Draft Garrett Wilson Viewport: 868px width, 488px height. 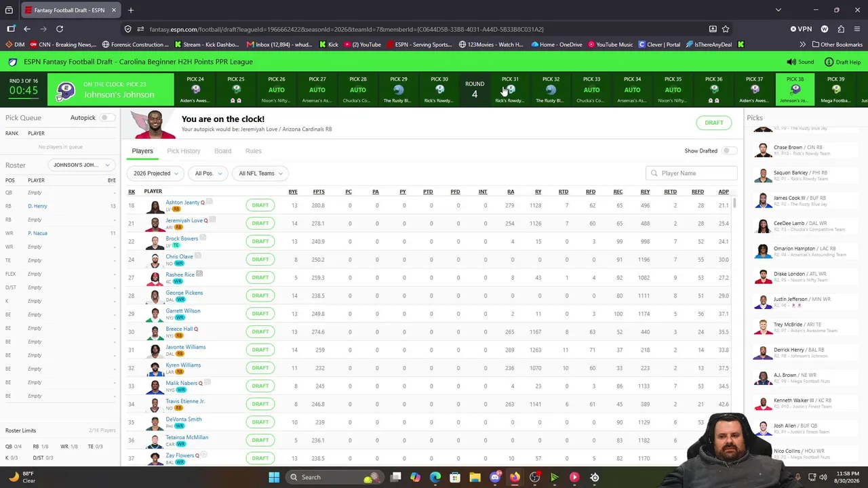[x=260, y=314]
